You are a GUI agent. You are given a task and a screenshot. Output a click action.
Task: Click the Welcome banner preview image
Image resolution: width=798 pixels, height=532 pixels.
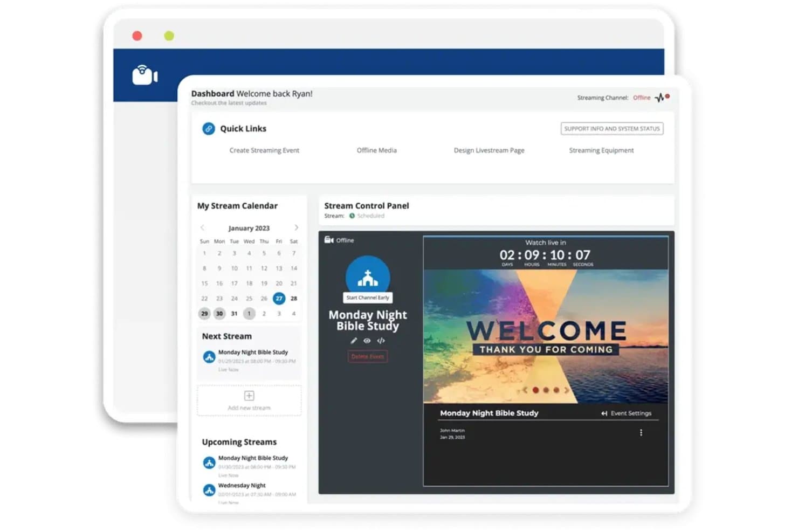pyautogui.click(x=546, y=336)
